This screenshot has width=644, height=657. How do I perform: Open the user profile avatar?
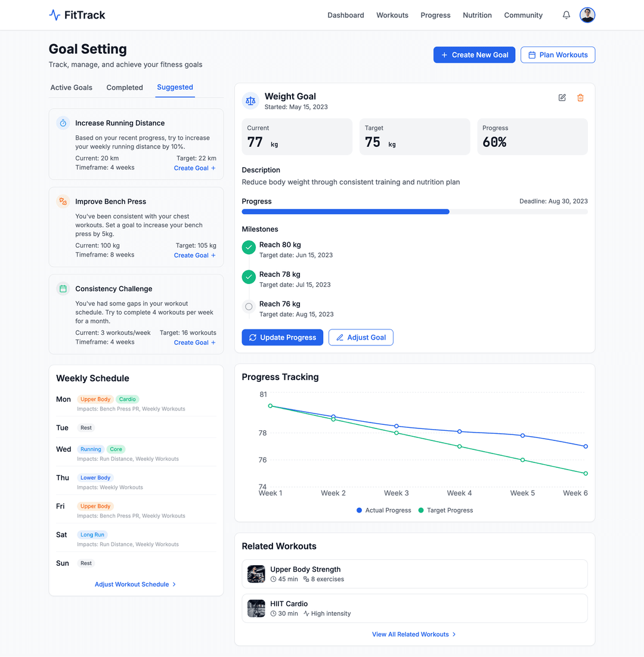tap(587, 15)
